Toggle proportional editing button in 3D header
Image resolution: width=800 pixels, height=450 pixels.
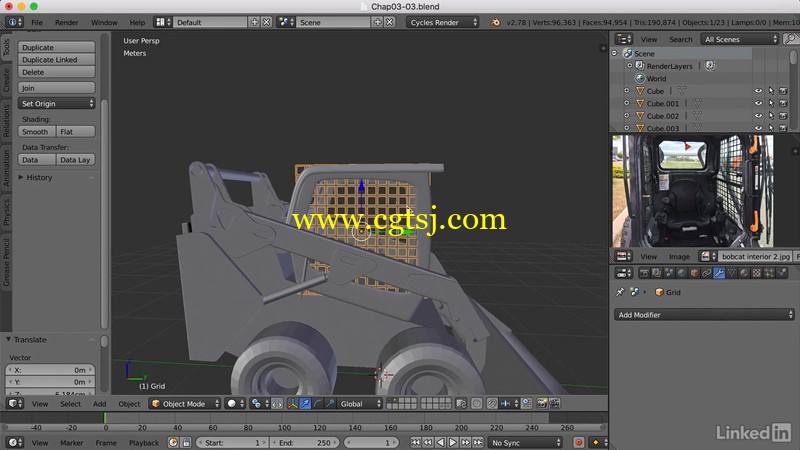tap(477, 404)
